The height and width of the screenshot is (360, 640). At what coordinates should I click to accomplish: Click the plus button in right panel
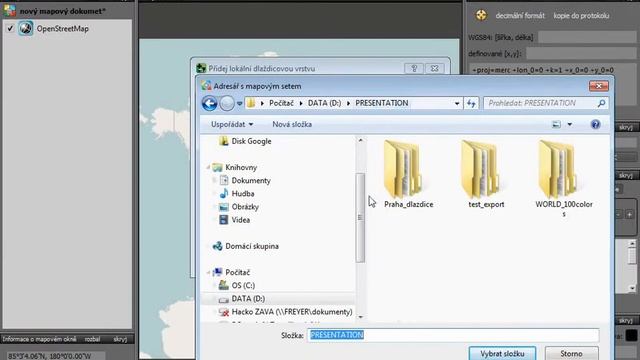click(629, 215)
